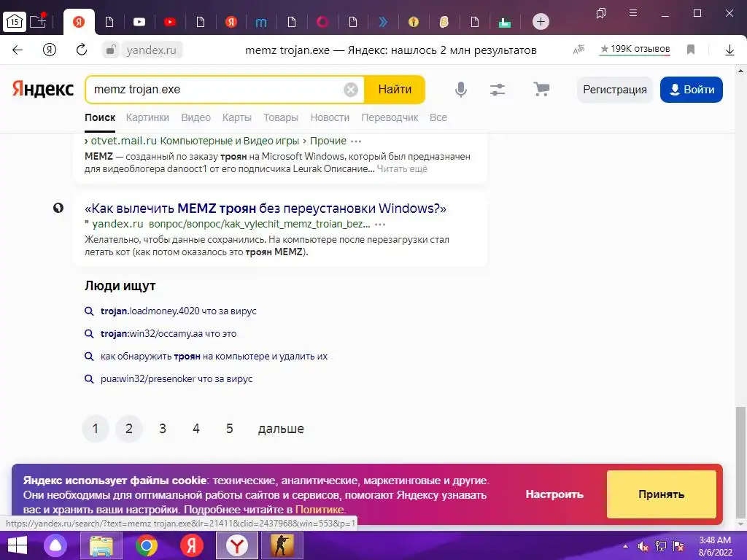This screenshot has height=560, width=747.
Task: Go to results page 2
Action: (129, 429)
